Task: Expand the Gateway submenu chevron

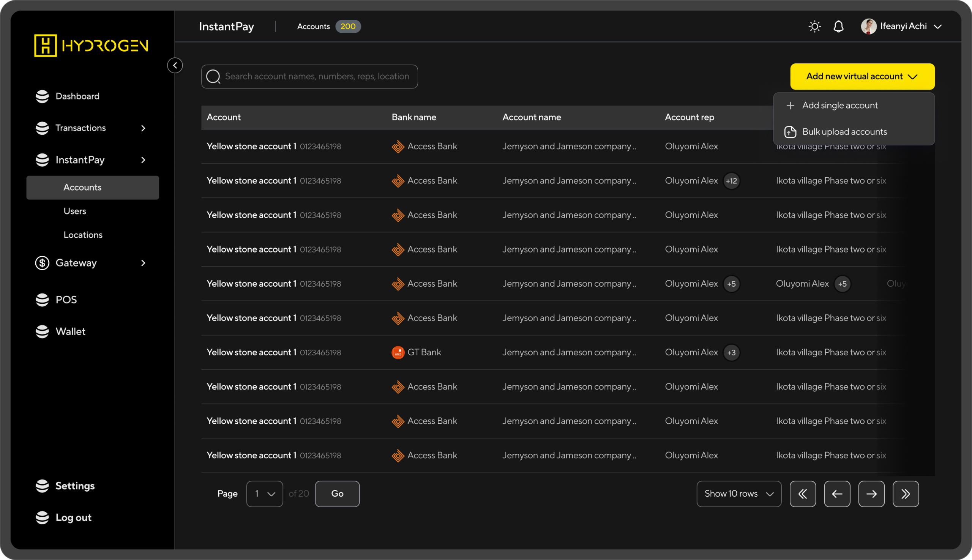Action: pyautogui.click(x=143, y=263)
